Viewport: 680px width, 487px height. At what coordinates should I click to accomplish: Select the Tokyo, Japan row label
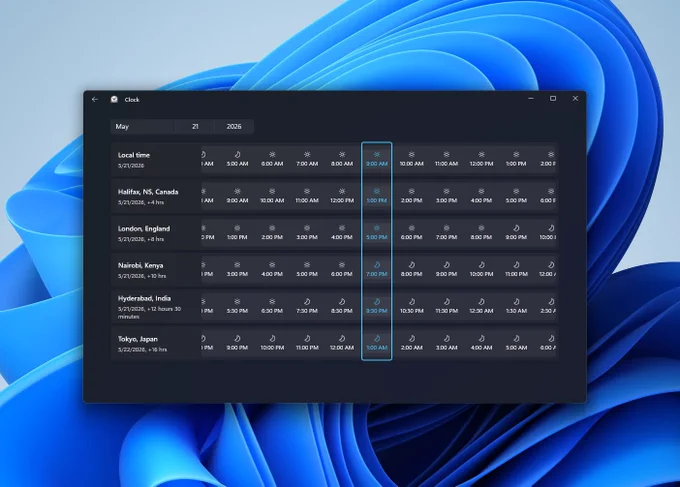[x=137, y=339]
